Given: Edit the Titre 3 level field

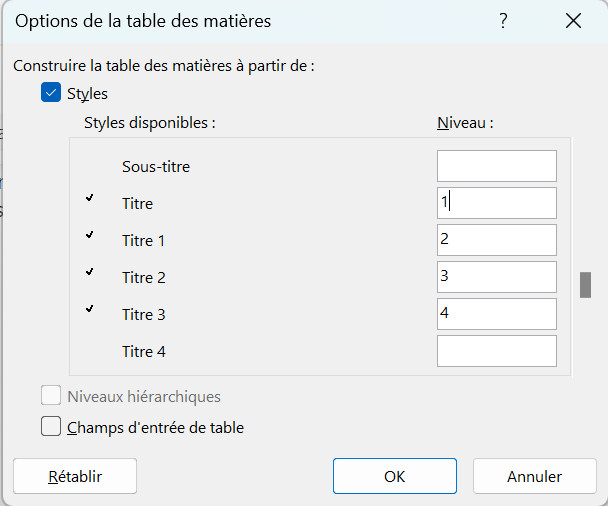Looking at the screenshot, I should [496, 314].
